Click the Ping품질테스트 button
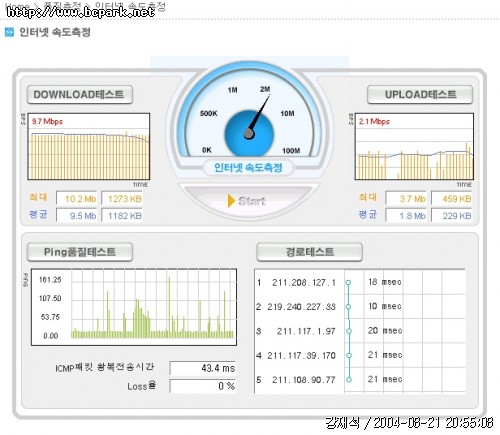 80,252
